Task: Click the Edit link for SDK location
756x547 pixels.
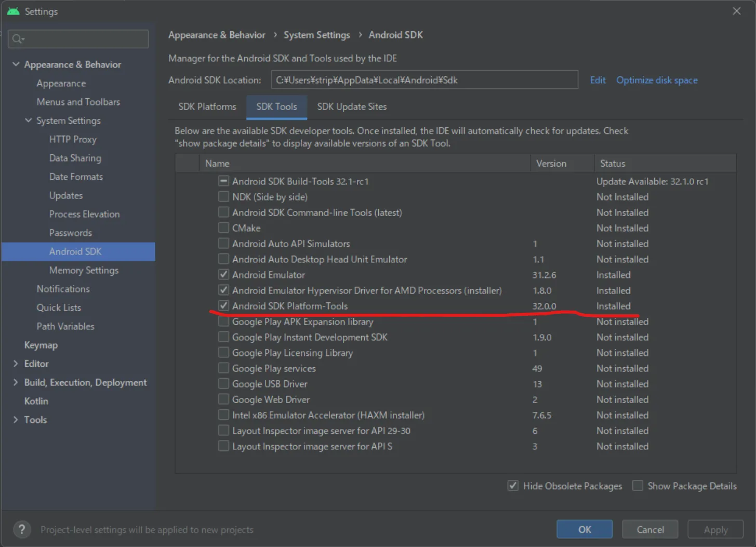Action: point(598,80)
